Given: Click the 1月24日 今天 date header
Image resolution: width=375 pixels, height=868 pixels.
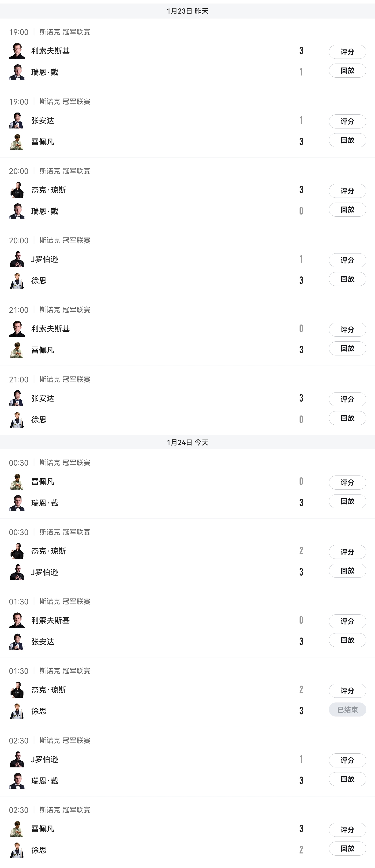Looking at the screenshot, I should tap(187, 442).
